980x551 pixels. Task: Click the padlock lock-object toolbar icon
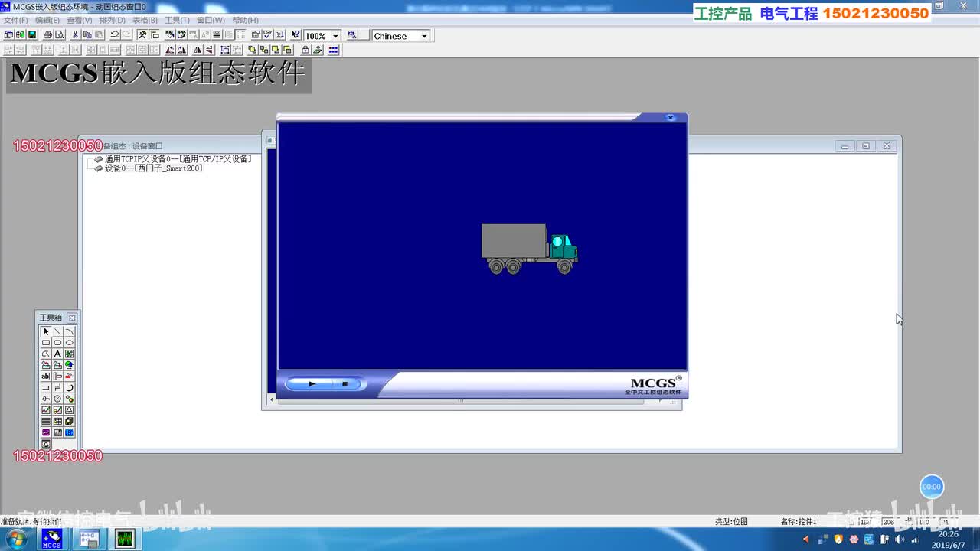pyautogui.click(x=305, y=50)
